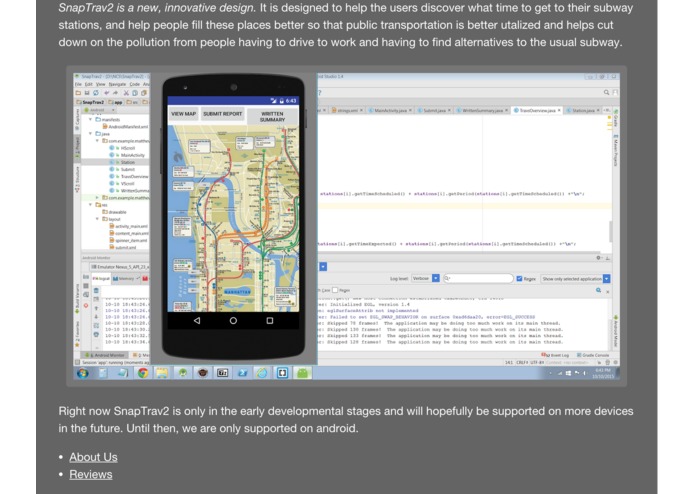Click the Chrome icon in Windows taskbar
The width and height of the screenshot is (695, 494).
(143, 373)
